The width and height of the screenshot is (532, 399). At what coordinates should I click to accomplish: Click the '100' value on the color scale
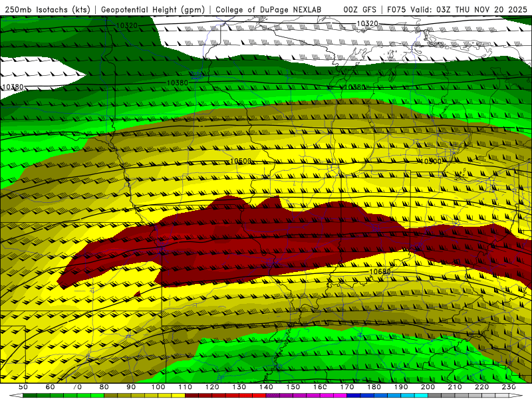click(x=158, y=387)
